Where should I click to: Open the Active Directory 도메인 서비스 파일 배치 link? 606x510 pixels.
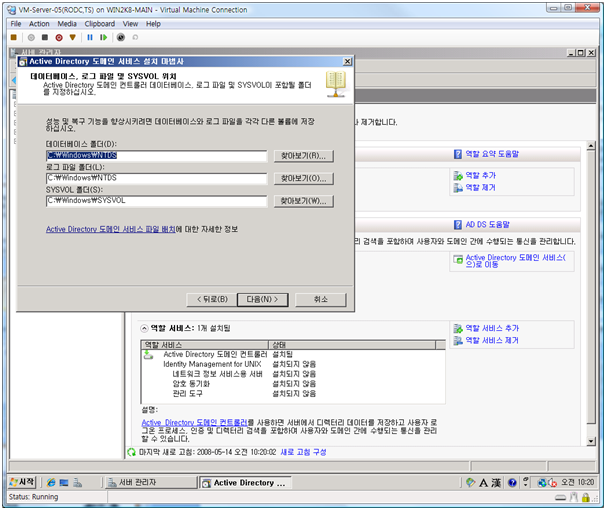tap(111, 230)
